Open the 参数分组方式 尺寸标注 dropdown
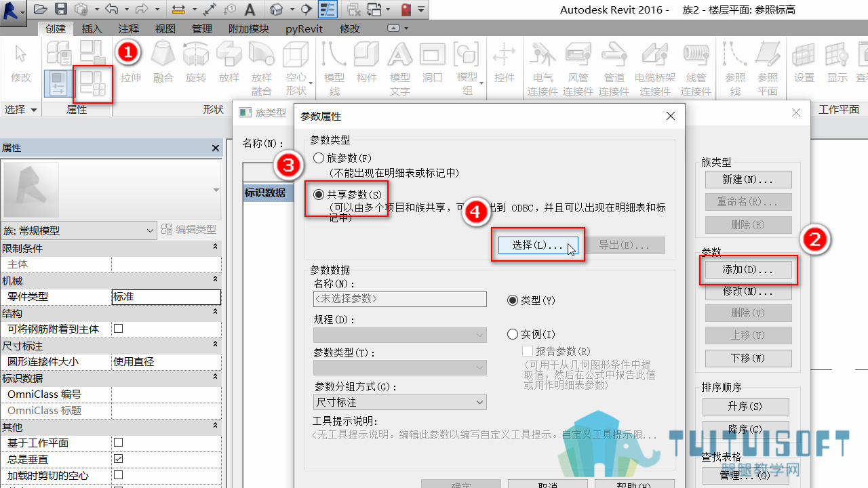 pos(399,403)
